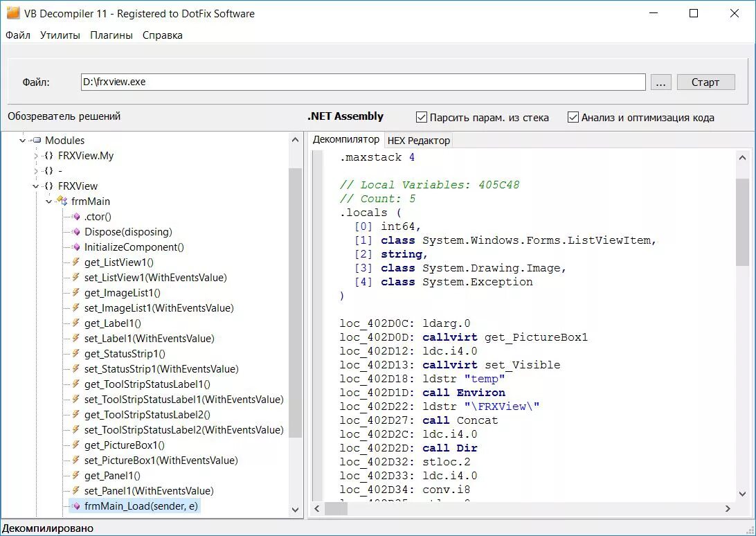Click the set_PictureBox1 property icon

(76, 461)
